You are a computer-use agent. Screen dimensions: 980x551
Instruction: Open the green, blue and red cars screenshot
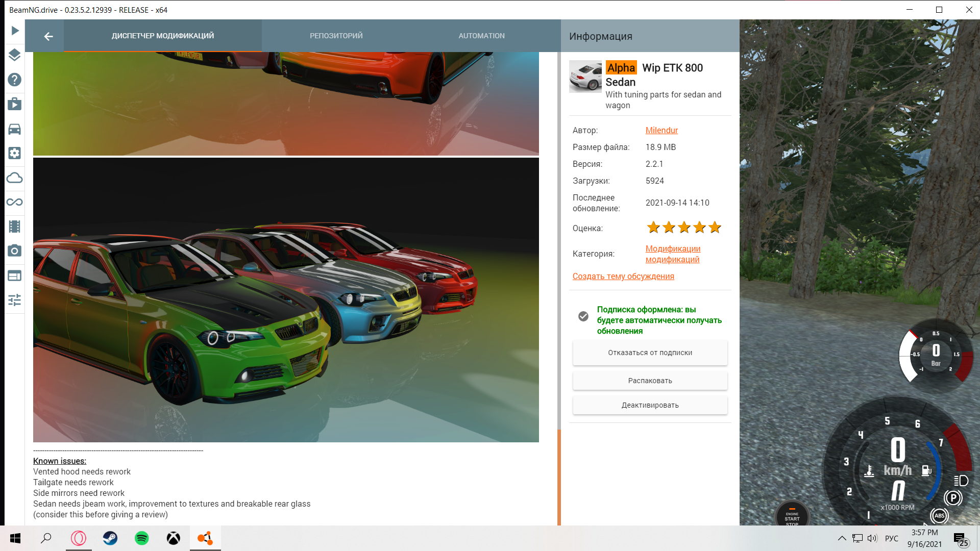click(x=286, y=300)
